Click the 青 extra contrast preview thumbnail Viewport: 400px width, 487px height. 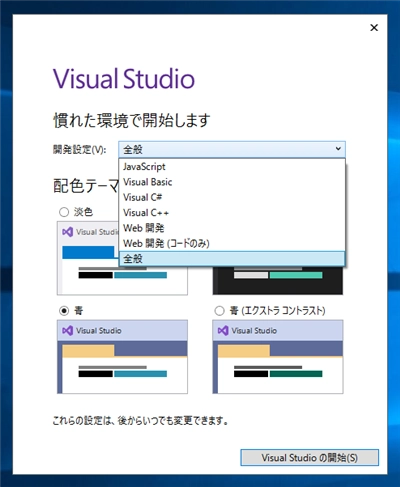[x=278, y=357]
